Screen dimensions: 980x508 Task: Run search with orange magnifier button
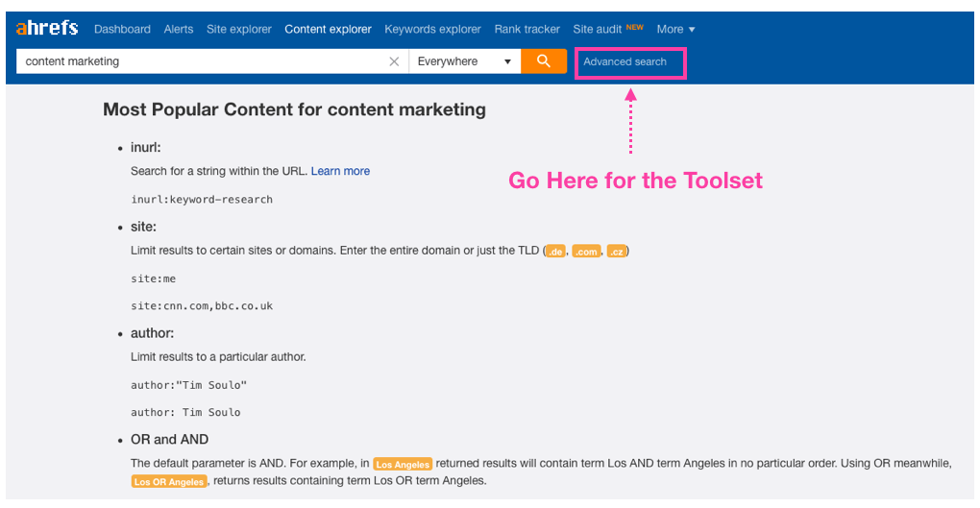pyautogui.click(x=544, y=61)
